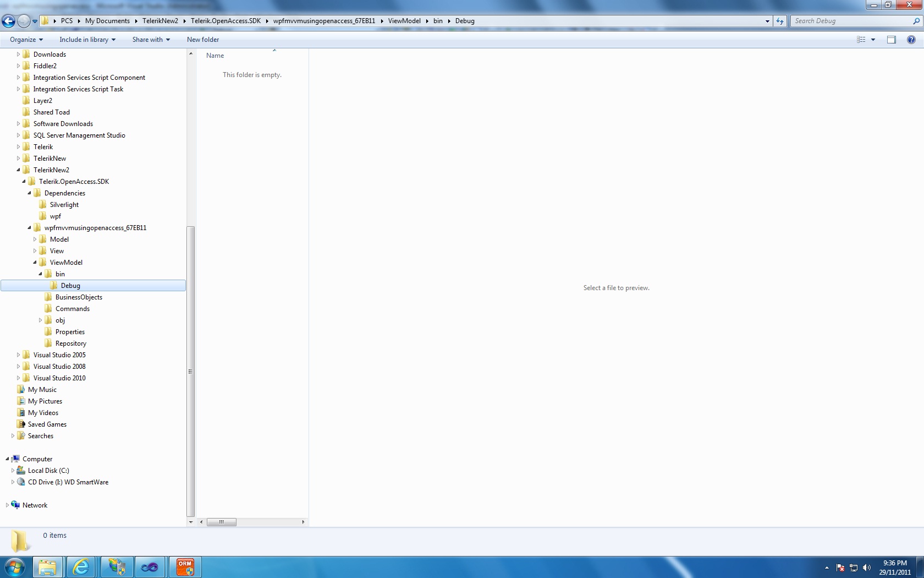
Task: Click the file list horizontal scrollbar thumb
Action: [x=222, y=522]
